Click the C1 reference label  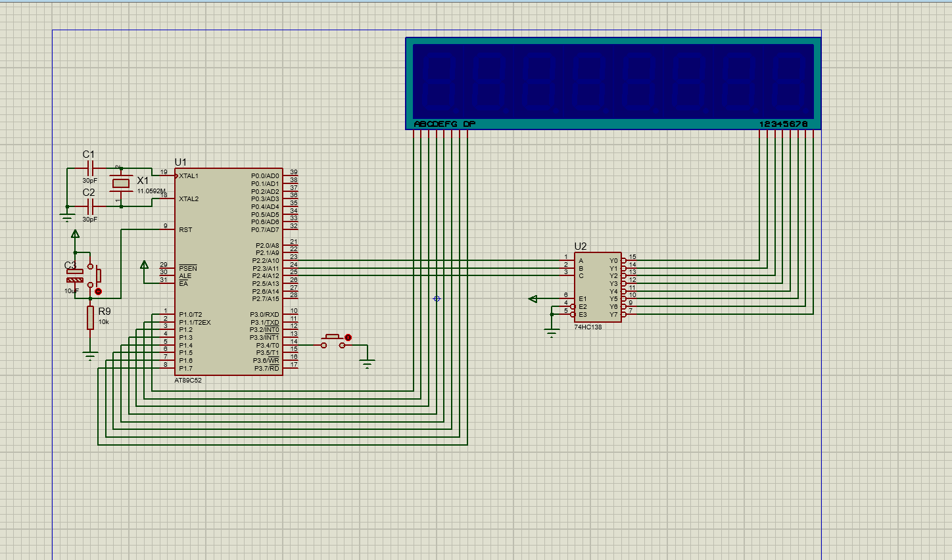coord(89,154)
